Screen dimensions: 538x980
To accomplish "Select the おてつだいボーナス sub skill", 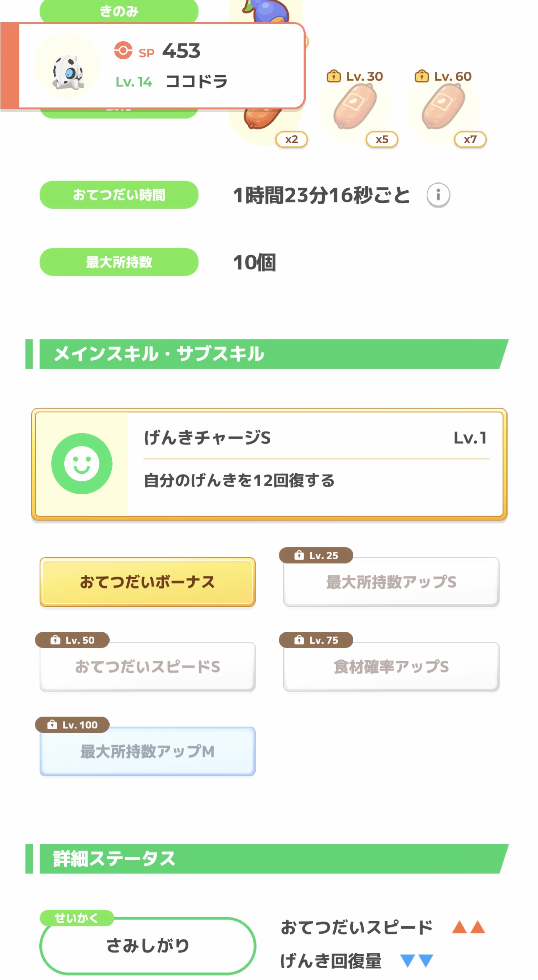I will 147,582.
